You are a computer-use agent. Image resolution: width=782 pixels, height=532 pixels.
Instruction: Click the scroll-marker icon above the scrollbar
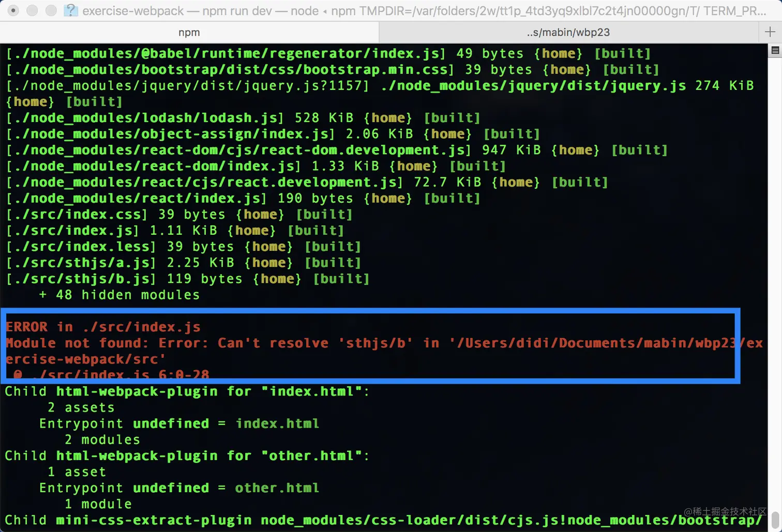(775, 50)
